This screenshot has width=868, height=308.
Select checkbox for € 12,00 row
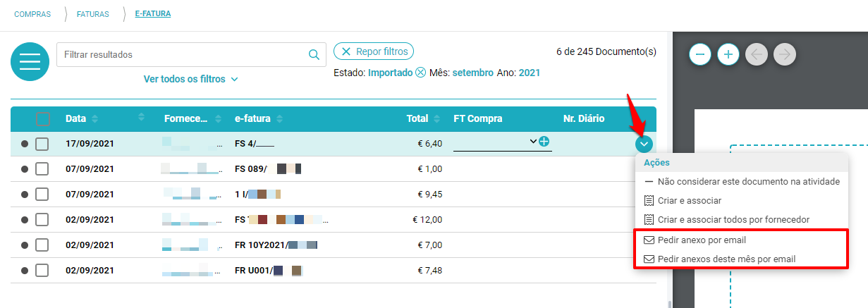pyautogui.click(x=42, y=220)
